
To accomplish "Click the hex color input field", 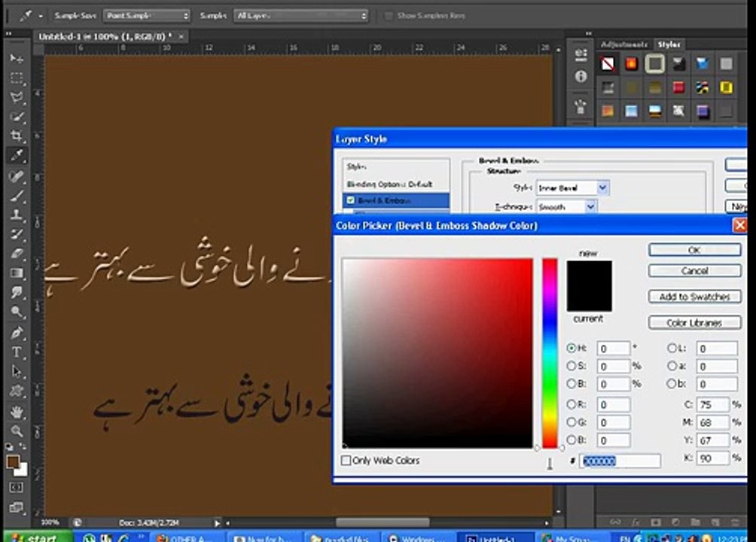I will (x=620, y=461).
